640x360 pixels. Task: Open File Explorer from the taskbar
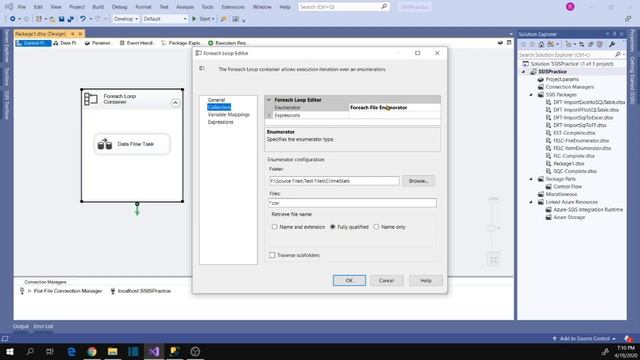113,351
